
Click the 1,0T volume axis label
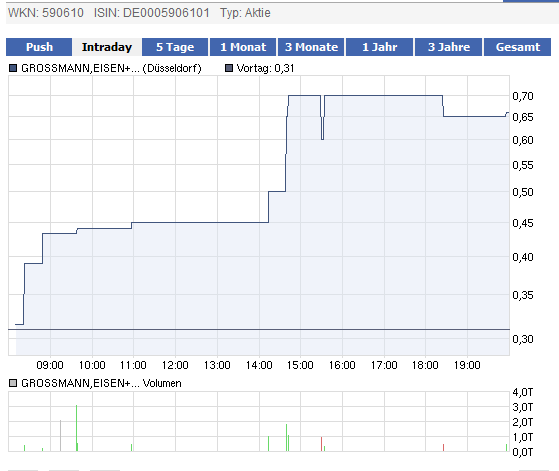(523, 437)
